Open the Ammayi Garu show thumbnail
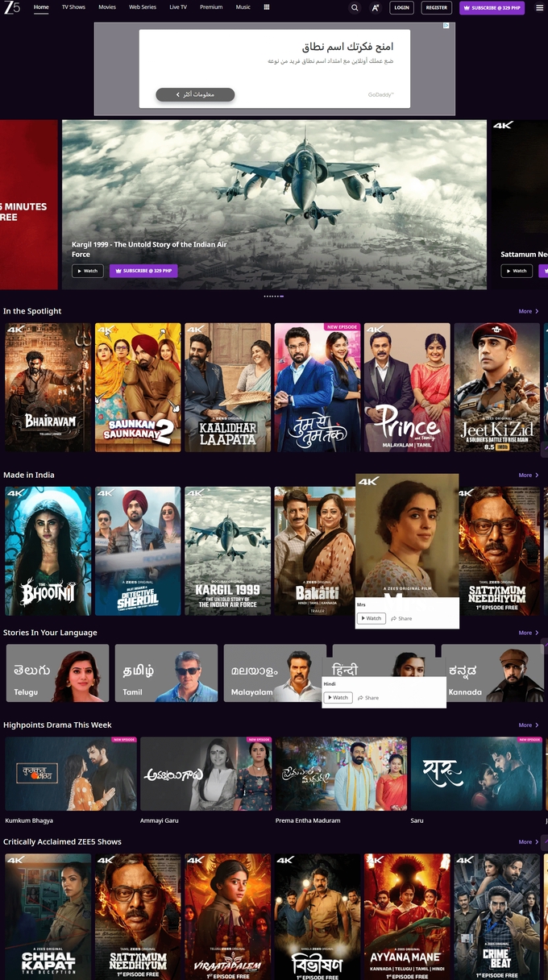Image resolution: width=548 pixels, height=980 pixels. coord(206,774)
